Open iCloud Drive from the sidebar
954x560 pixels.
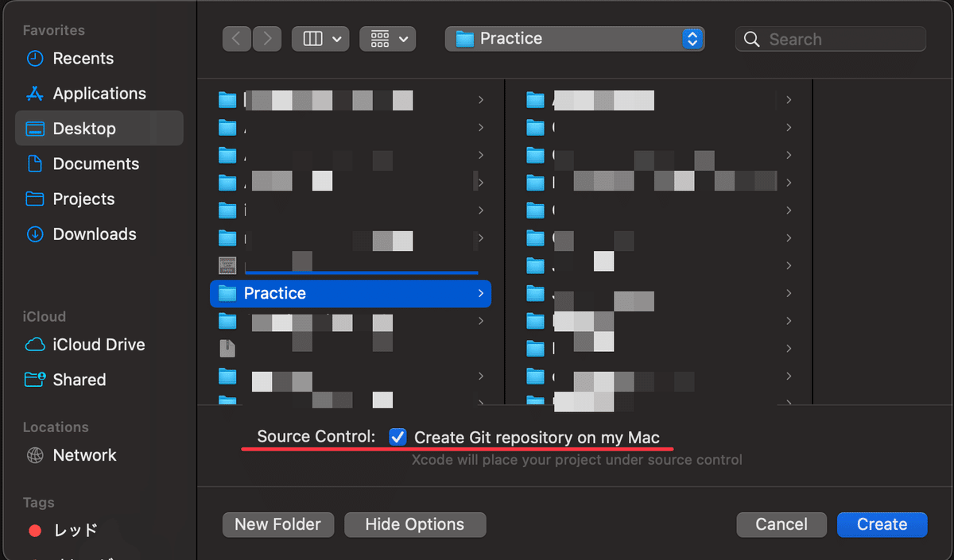(x=98, y=345)
